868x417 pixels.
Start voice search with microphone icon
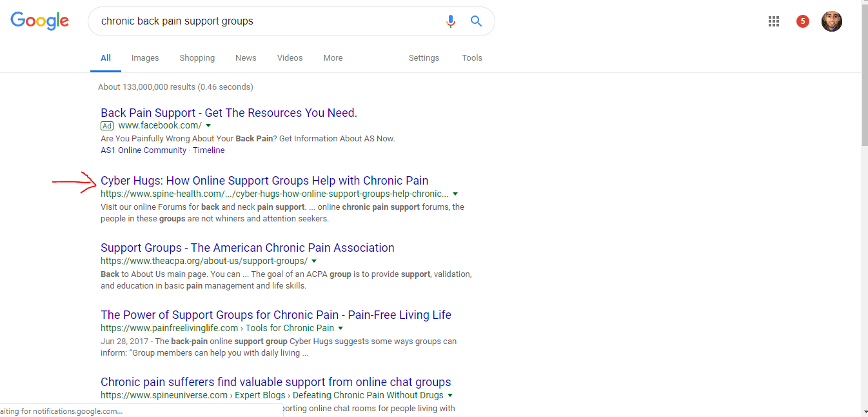click(x=451, y=21)
